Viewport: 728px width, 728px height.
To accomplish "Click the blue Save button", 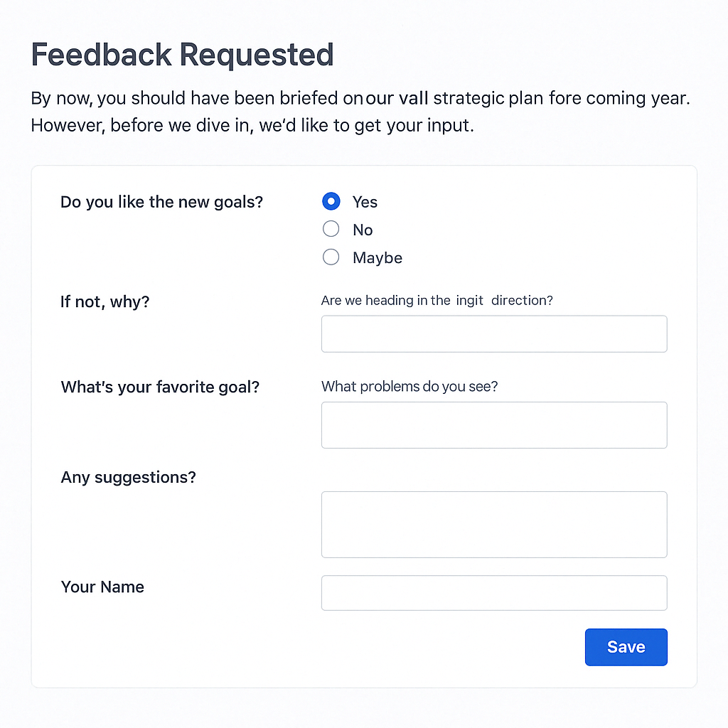I will 626,647.
